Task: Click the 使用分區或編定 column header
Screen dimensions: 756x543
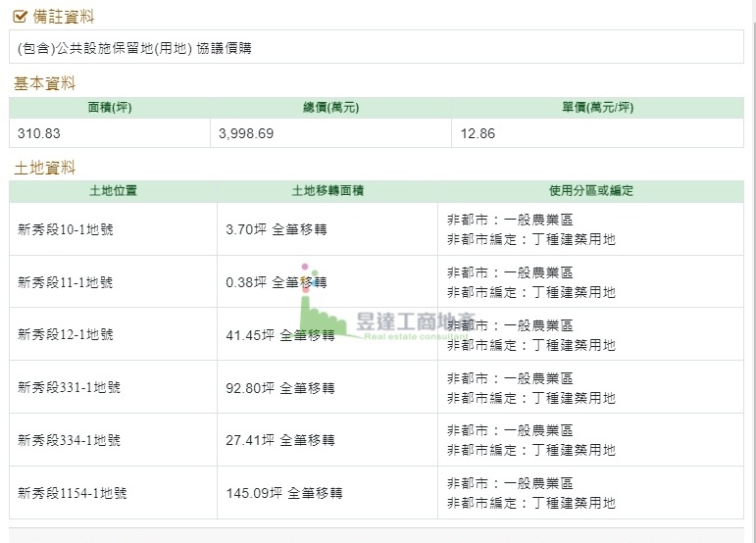Action: coord(590,191)
